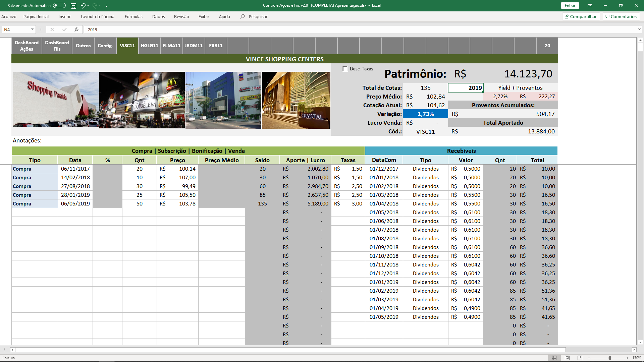This screenshot has width=644, height=362.
Task: Click vertical scrollbar down arrow
Action: (640, 343)
